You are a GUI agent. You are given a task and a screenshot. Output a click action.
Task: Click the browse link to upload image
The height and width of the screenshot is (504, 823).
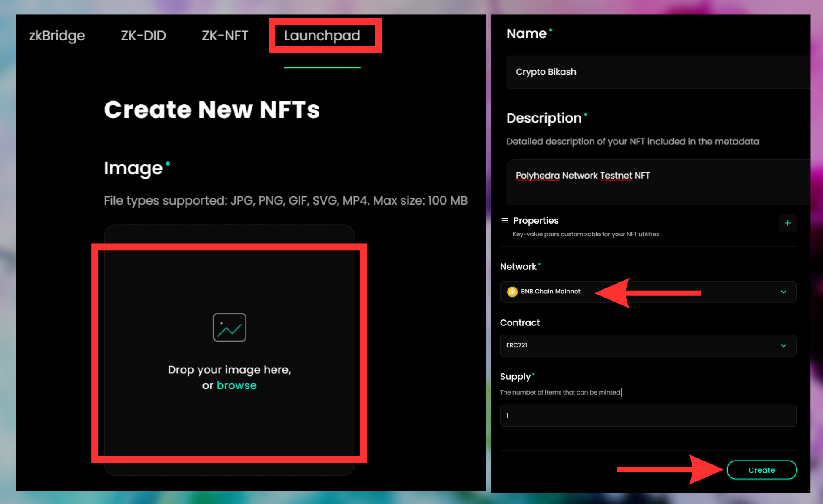[x=236, y=385]
